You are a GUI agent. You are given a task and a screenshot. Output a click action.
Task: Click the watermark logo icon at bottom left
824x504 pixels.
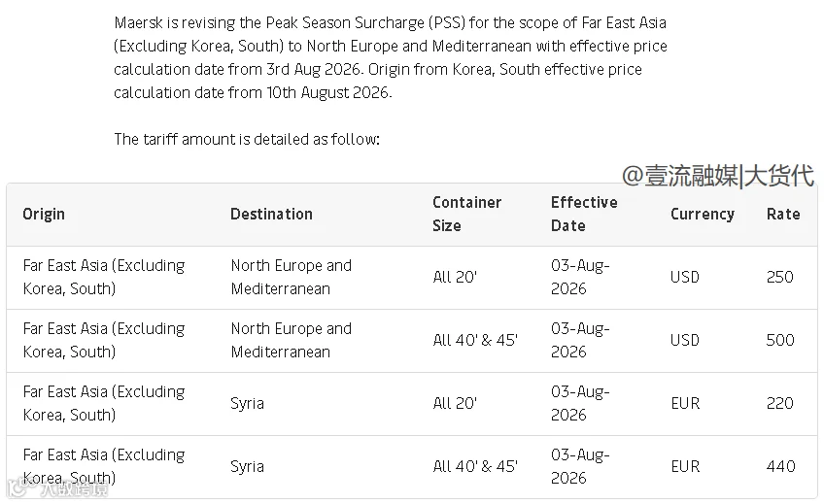(17, 488)
